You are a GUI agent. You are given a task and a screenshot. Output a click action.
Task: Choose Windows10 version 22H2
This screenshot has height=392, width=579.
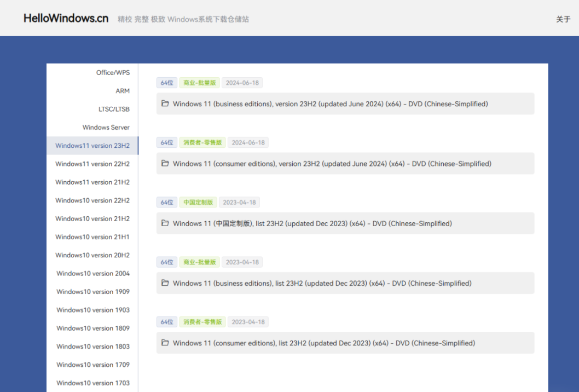point(92,200)
